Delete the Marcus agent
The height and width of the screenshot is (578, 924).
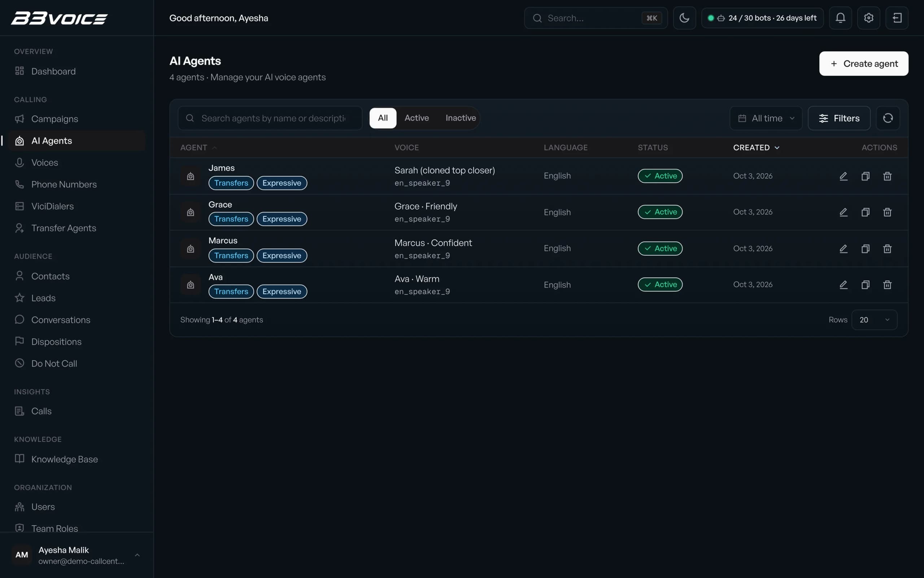click(887, 249)
